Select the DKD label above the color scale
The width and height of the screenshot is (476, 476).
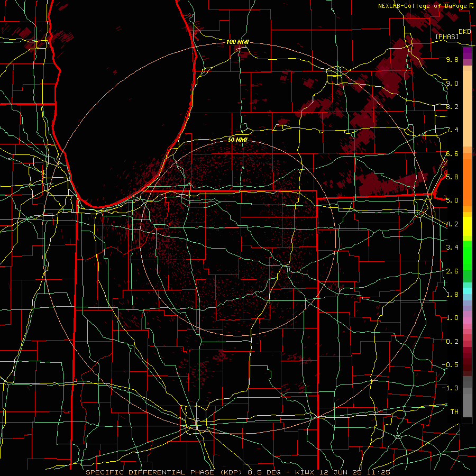coord(465,32)
